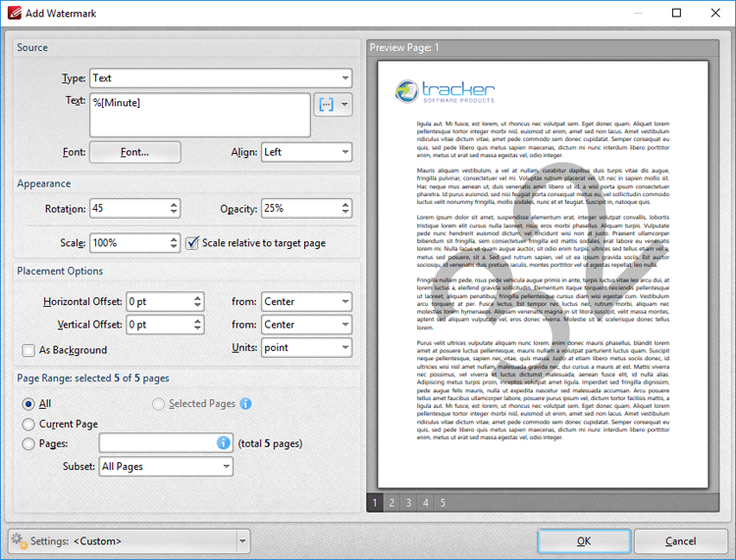The image size is (736, 560).
Task: Decrease Opacity with the down arrow
Action: tap(345, 212)
